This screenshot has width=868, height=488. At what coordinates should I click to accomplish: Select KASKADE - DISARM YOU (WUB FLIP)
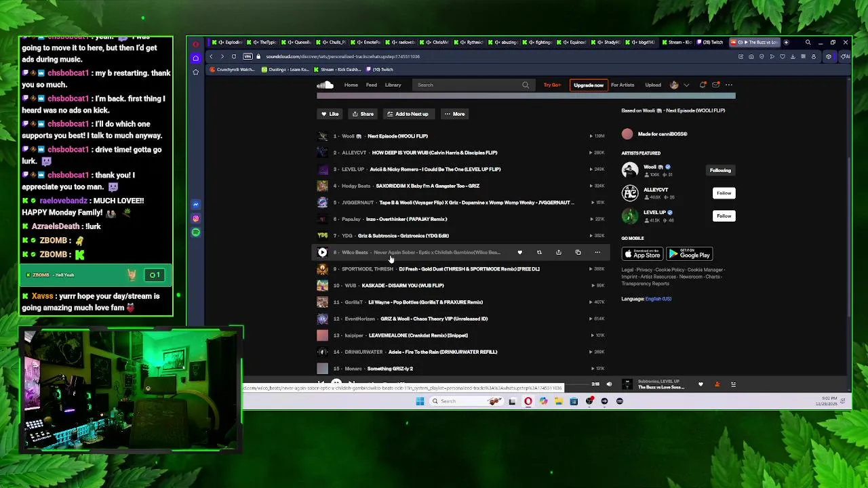coord(403,285)
